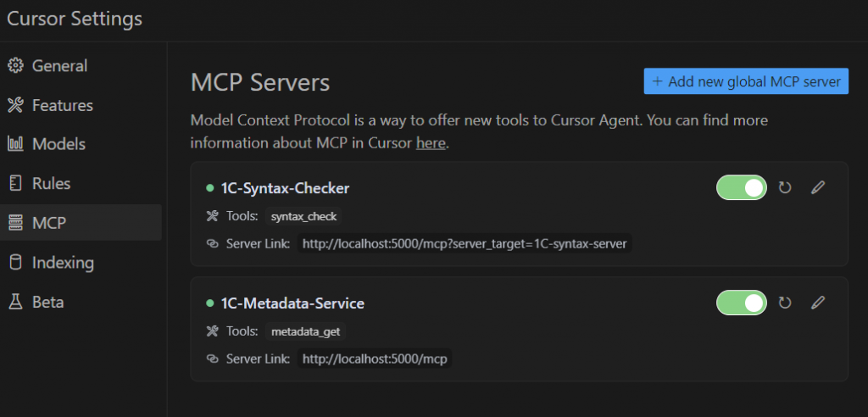
Task: Add new global MCP server
Action: (x=746, y=81)
